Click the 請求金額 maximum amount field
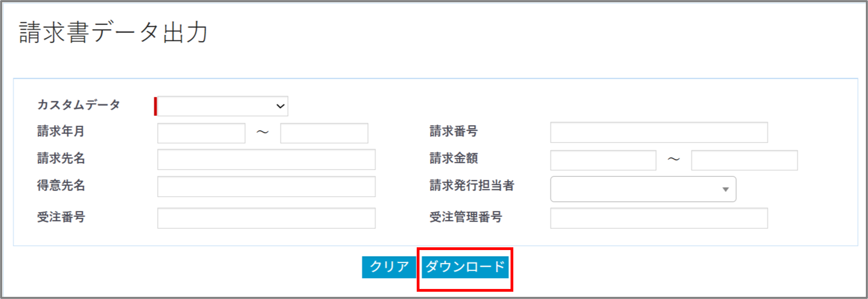This screenshot has height=299, width=868. 744,160
